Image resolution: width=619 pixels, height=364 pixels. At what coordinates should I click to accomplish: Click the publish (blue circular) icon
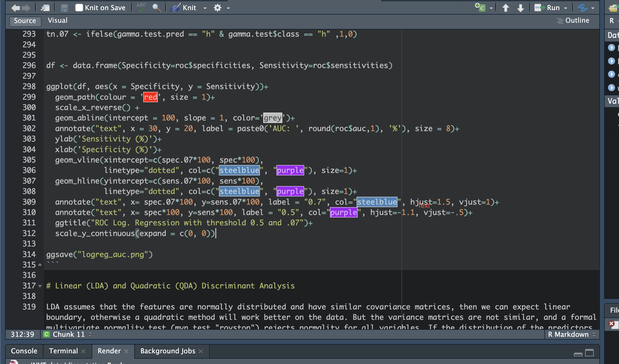(x=583, y=8)
